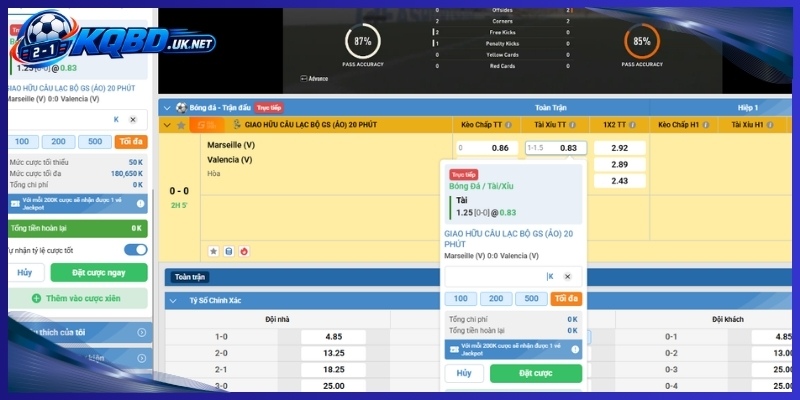800x400 pixels.
Task: Click the Trực tiếp badge in section header
Action: point(269,108)
